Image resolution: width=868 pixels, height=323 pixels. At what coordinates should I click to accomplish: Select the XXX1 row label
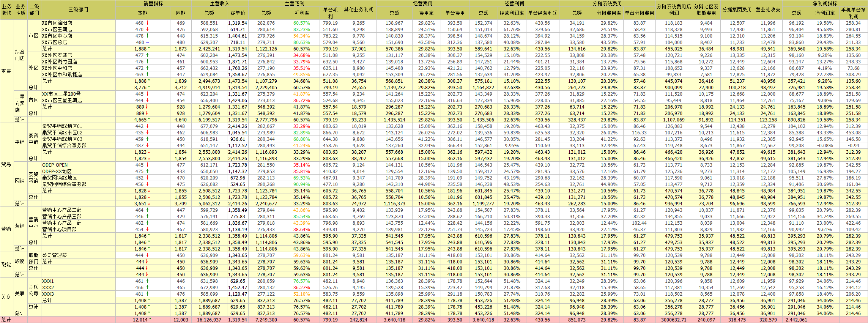click(x=48, y=281)
